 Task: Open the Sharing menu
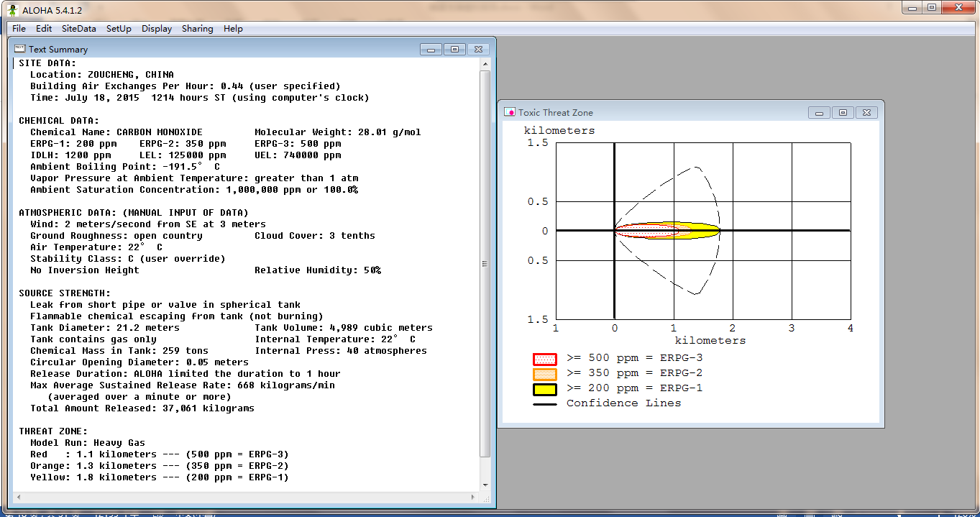tap(197, 29)
